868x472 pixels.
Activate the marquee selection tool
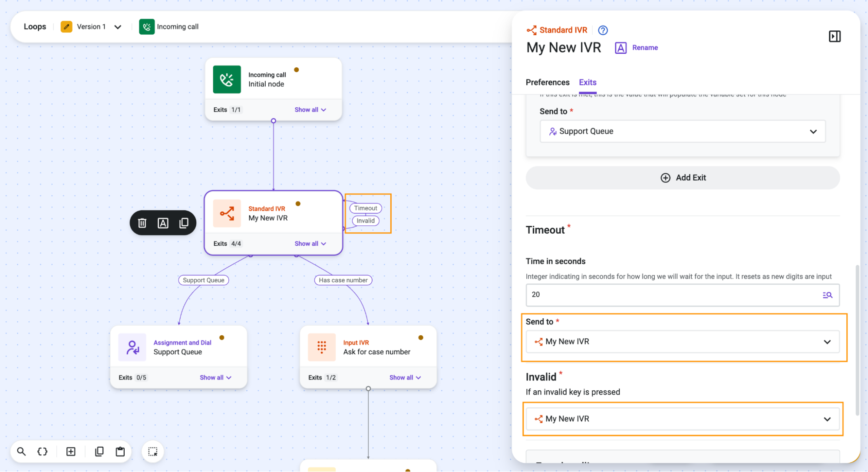tap(153, 452)
